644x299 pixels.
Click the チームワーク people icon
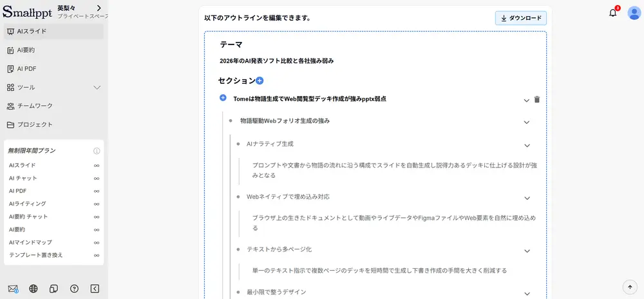click(x=11, y=106)
